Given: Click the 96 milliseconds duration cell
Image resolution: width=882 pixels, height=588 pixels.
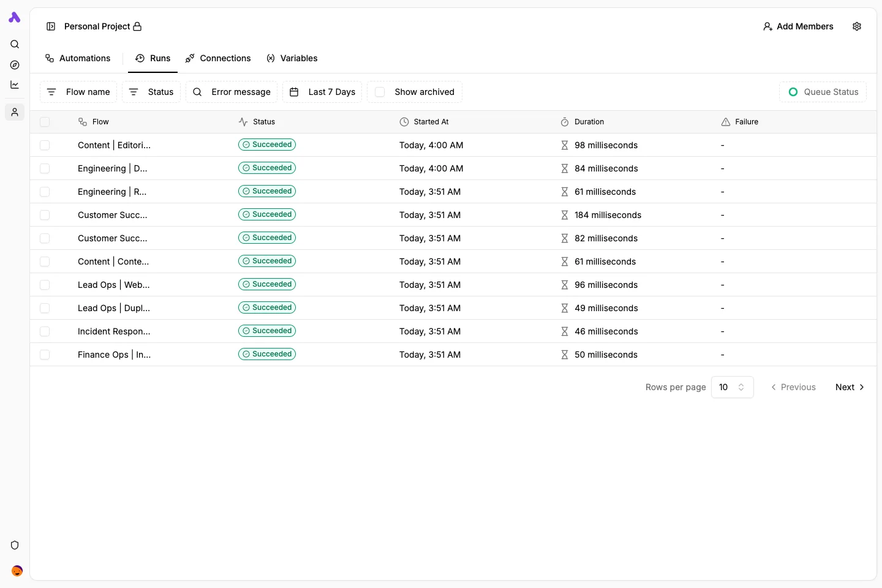Looking at the screenshot, I should [606, 285].
